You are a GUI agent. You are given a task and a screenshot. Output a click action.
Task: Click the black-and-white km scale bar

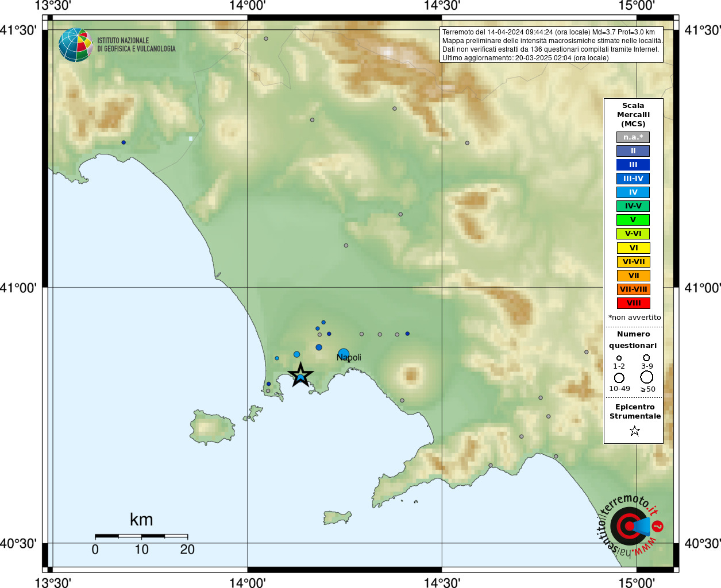(x=141, y=536)
